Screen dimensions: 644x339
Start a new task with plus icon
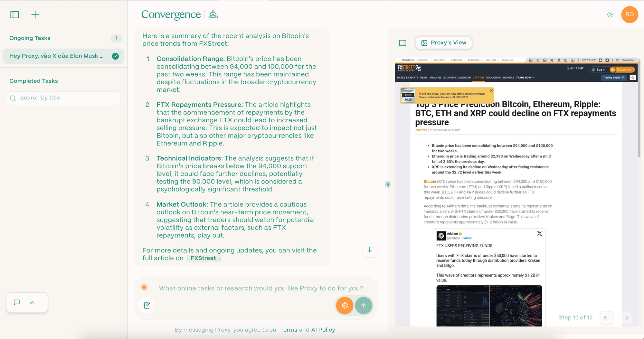coord(35,14)
